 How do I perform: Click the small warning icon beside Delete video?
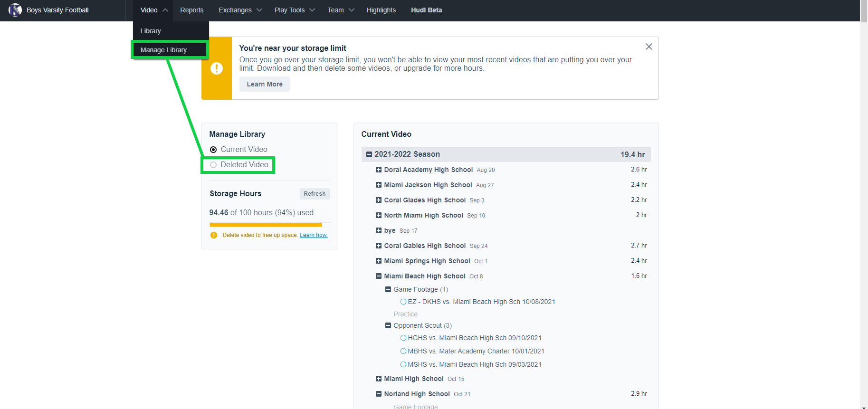(214, 235)
